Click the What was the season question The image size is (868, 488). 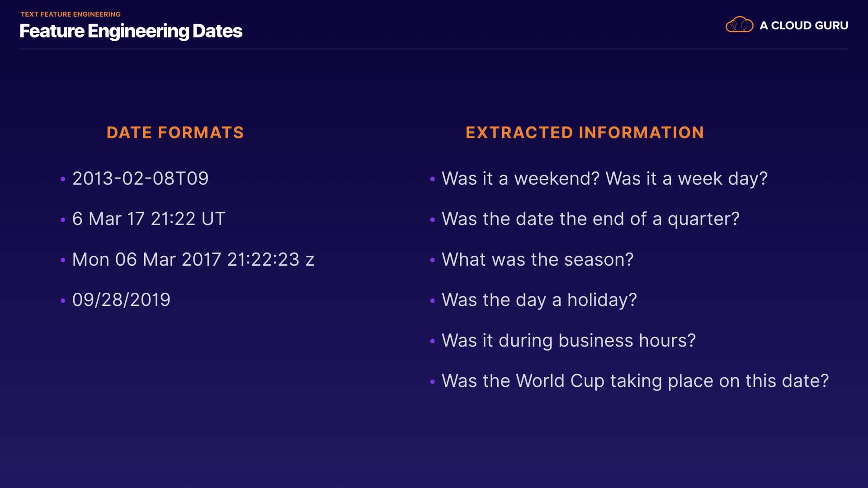click(538, 260)
